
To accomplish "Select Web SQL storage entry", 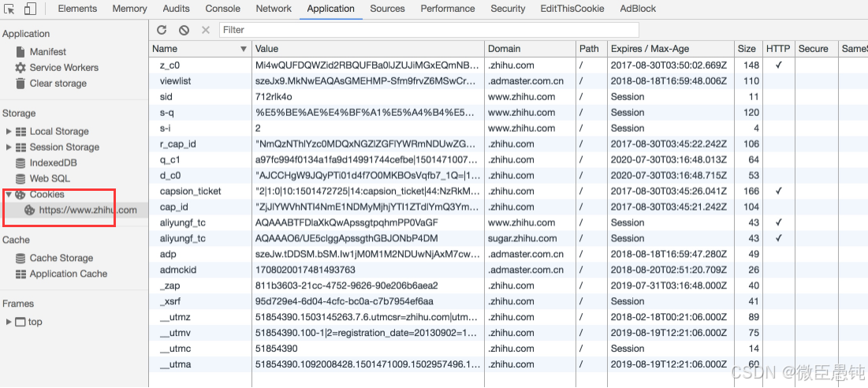I will pyautogui.click(x=50, y=179).
